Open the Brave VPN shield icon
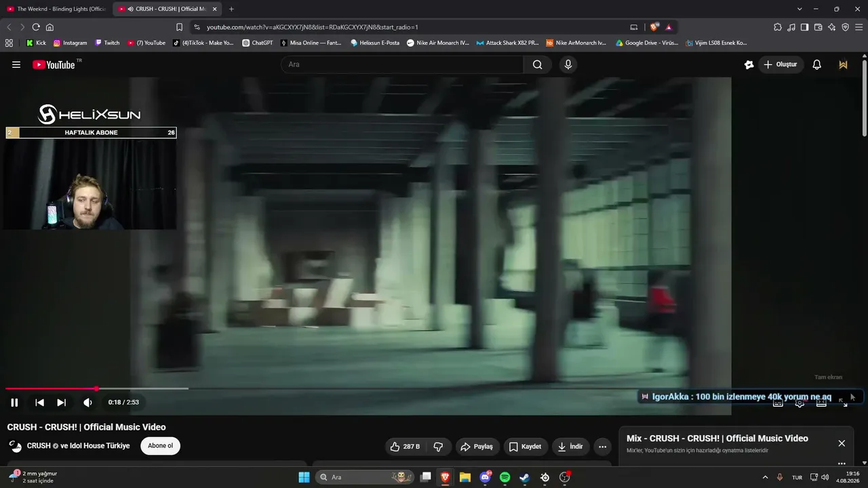 click(845, 27)
